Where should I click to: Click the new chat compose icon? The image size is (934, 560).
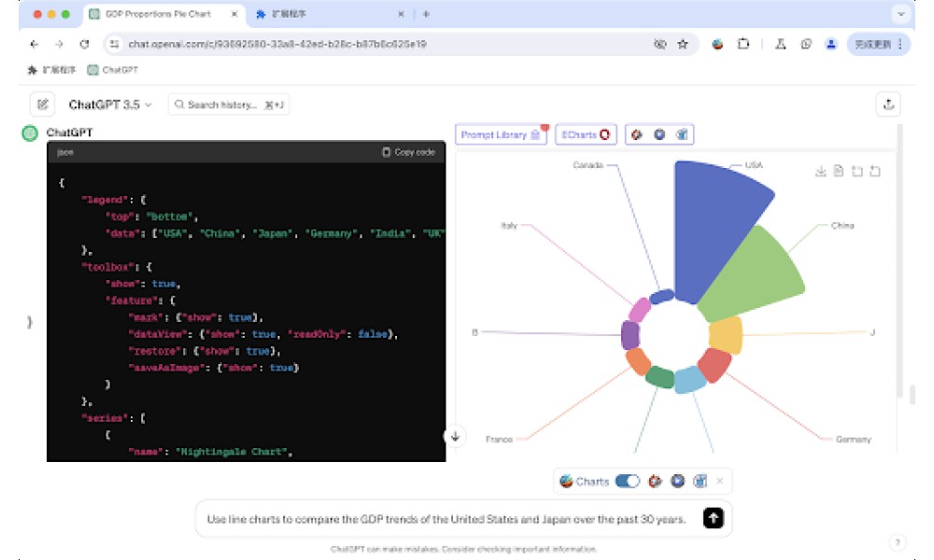click(43, 105)
